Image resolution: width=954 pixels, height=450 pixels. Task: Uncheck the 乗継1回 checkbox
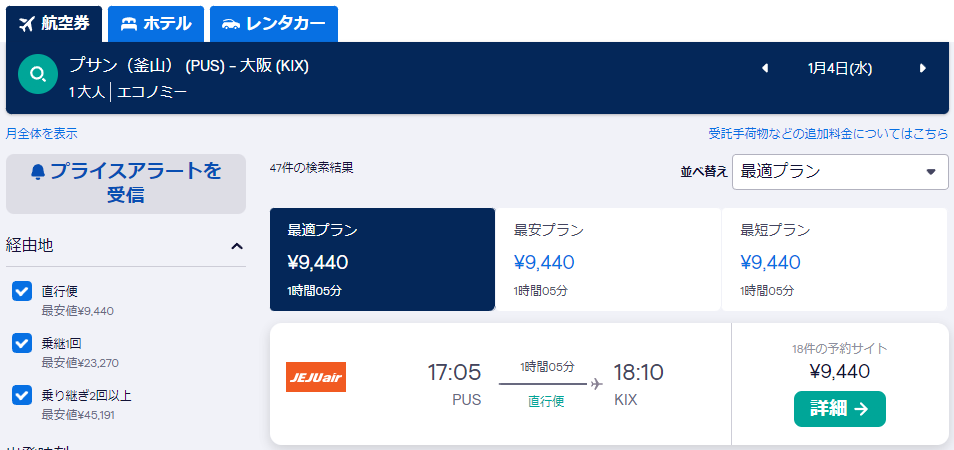coord(22,344)
